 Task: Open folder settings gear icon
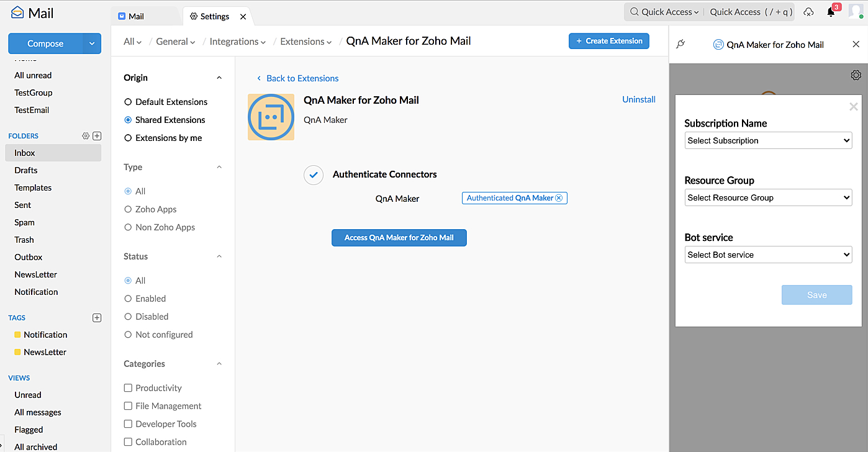click(x=86, y=136)
